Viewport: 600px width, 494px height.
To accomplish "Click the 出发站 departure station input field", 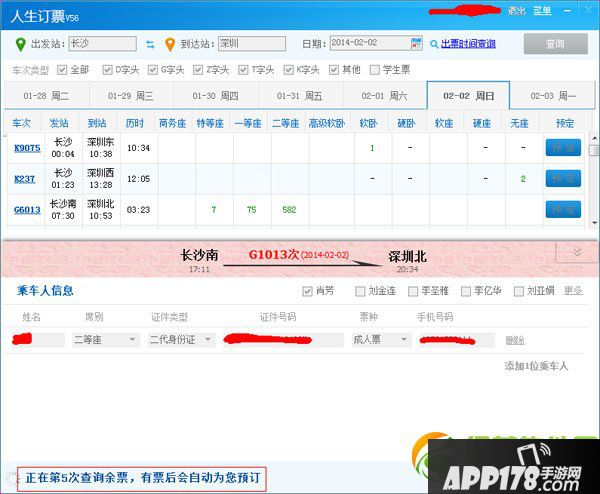I will [102, 44].
